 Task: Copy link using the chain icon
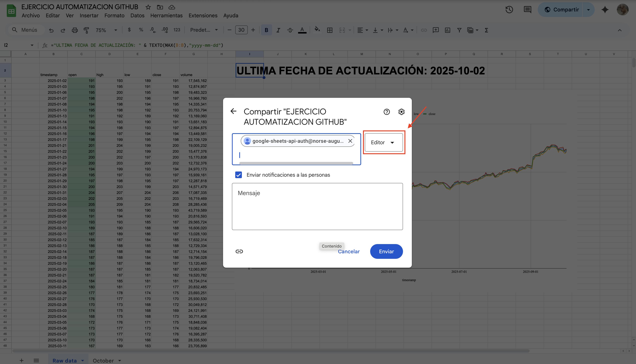(x=239, y=251)
